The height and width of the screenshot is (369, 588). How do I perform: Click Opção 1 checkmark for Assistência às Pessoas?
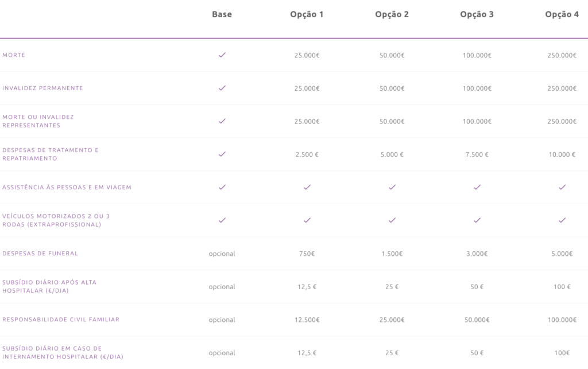click(x=307, y=187)
